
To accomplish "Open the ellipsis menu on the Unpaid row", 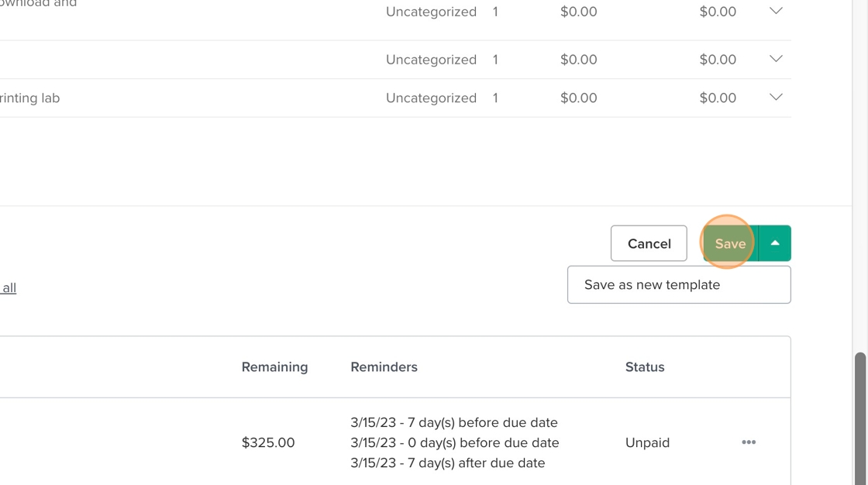I will (x=749, y=442).
